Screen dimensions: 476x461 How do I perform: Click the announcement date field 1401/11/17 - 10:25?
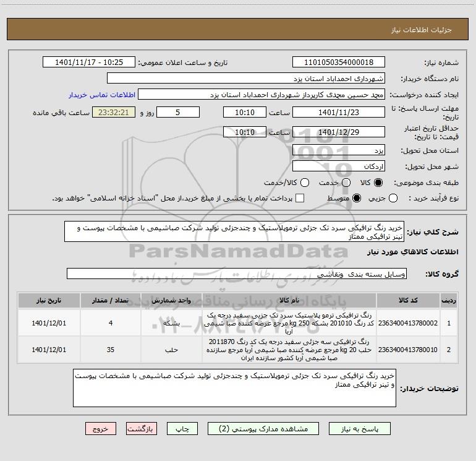89,62
